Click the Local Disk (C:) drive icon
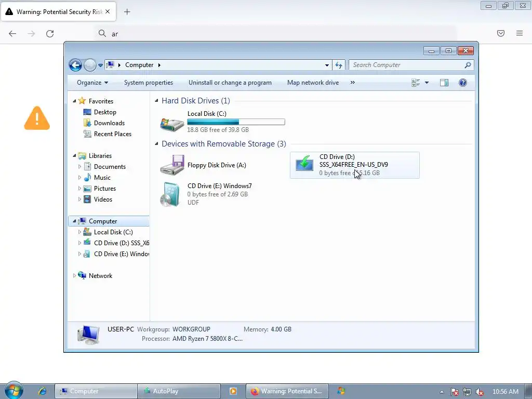Screen dimensions: 532x399 172,124
